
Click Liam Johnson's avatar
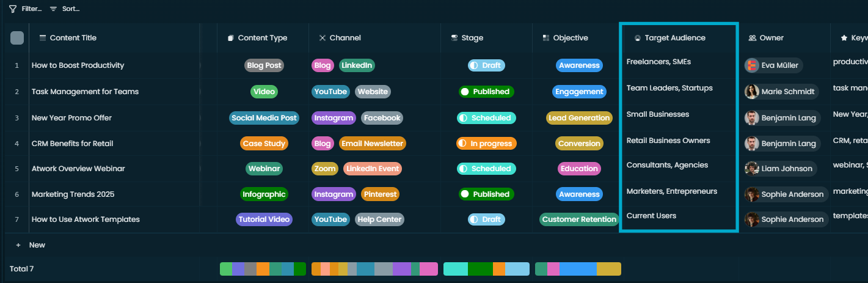click(752, 169)
